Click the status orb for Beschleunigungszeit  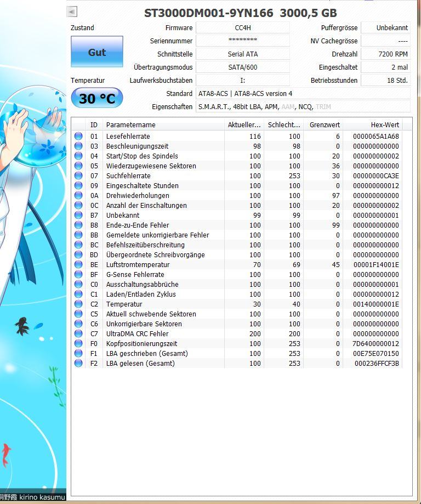click(78, 146)
